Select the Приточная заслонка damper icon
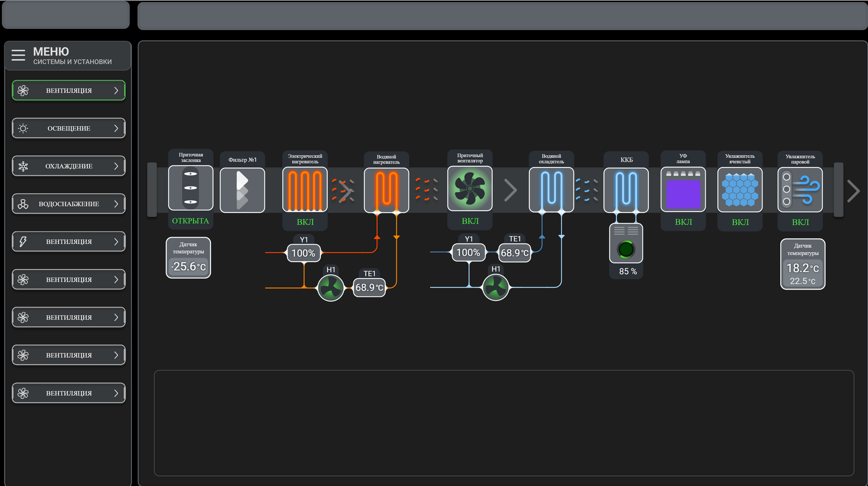868x486 pixels. pos(191,188)
